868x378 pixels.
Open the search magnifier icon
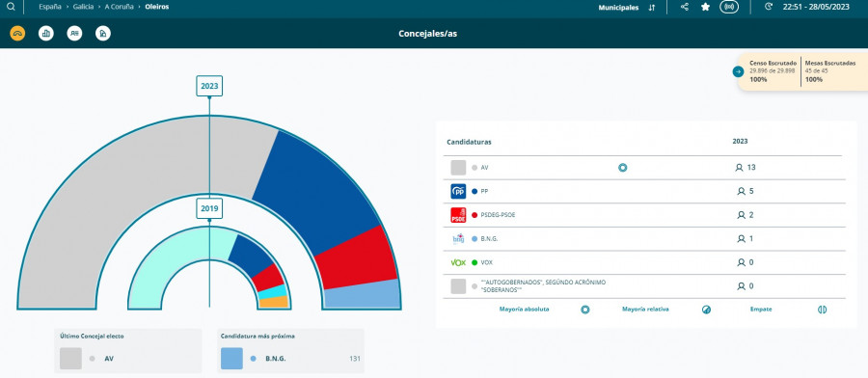(x=11, y=7)
